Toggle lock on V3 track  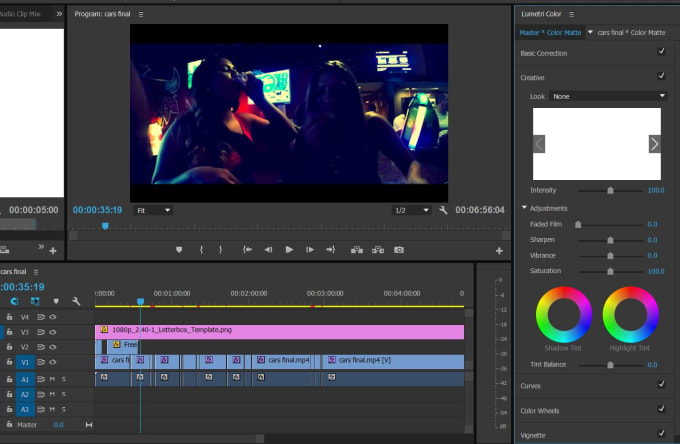coord(10,332)
